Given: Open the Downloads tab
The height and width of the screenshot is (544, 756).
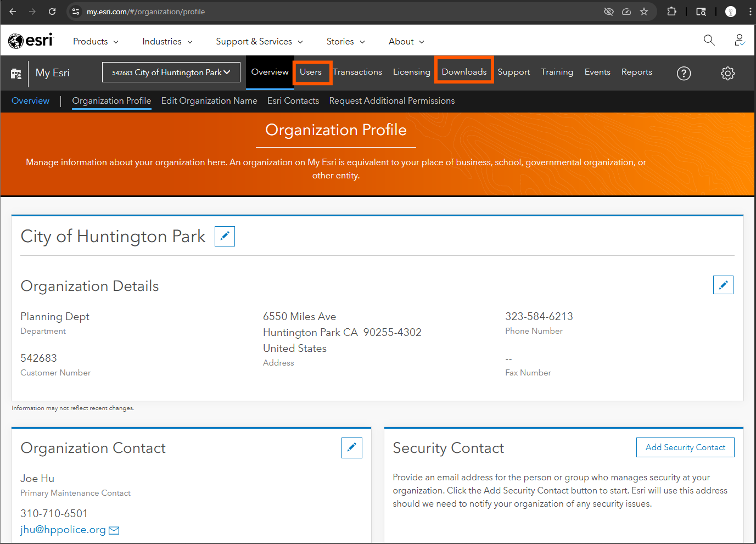Looking at the screenshot, I should (464, 72).
